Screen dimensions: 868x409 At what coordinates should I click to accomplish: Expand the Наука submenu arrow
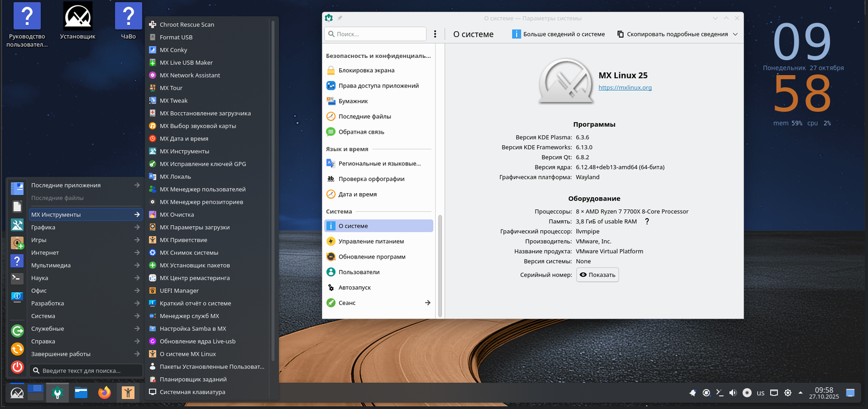click(x=137, y=278)
